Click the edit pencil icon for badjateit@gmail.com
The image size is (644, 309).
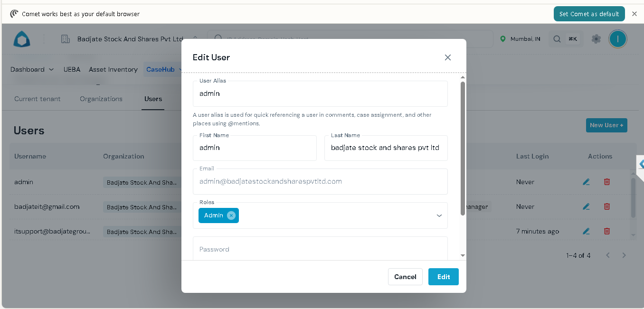(x=586, y=206)
